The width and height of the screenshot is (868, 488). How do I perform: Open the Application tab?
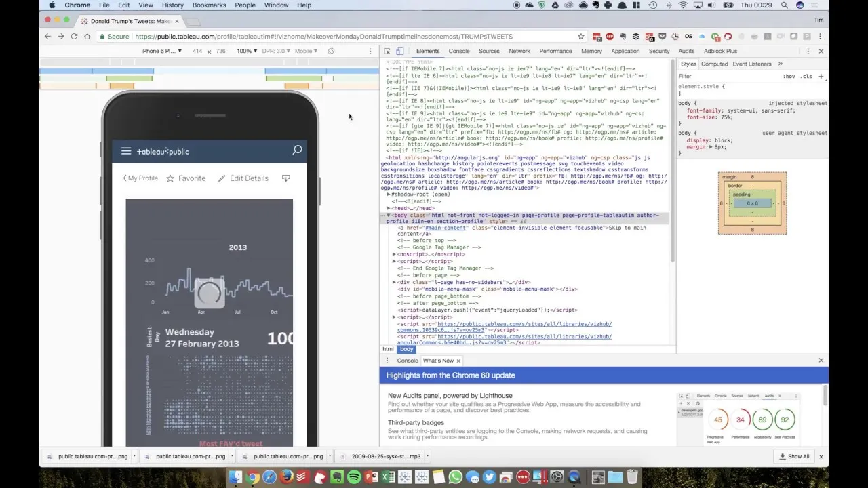tap(625, 51)
